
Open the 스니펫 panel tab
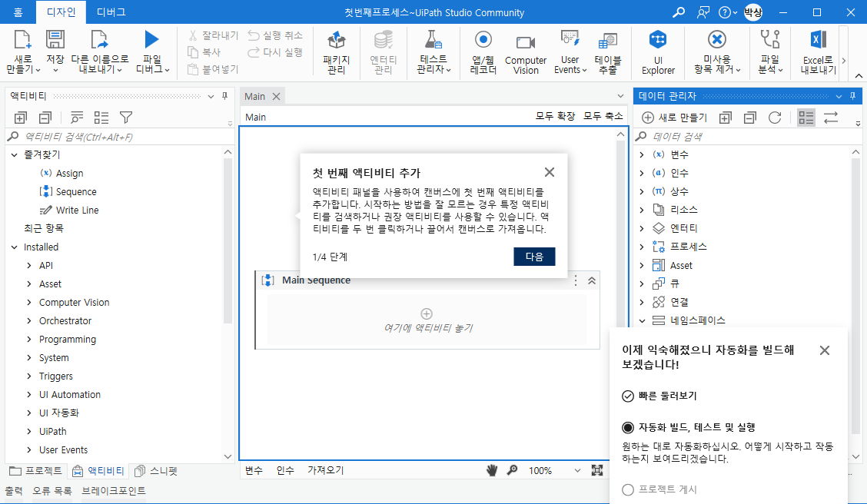tap(157, 471)
